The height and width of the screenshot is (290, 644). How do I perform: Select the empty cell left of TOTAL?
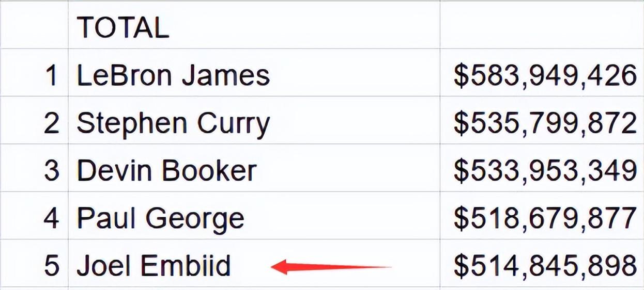click(34, 26)
